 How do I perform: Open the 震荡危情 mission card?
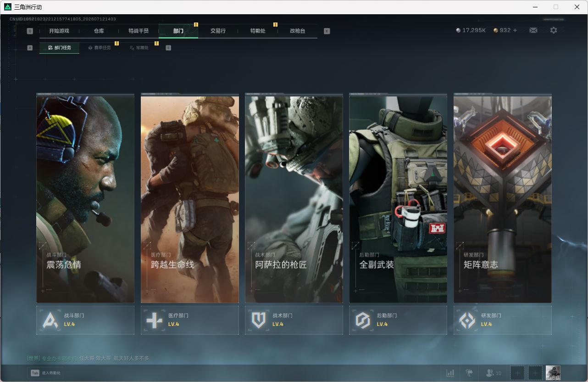coord(85,198)
